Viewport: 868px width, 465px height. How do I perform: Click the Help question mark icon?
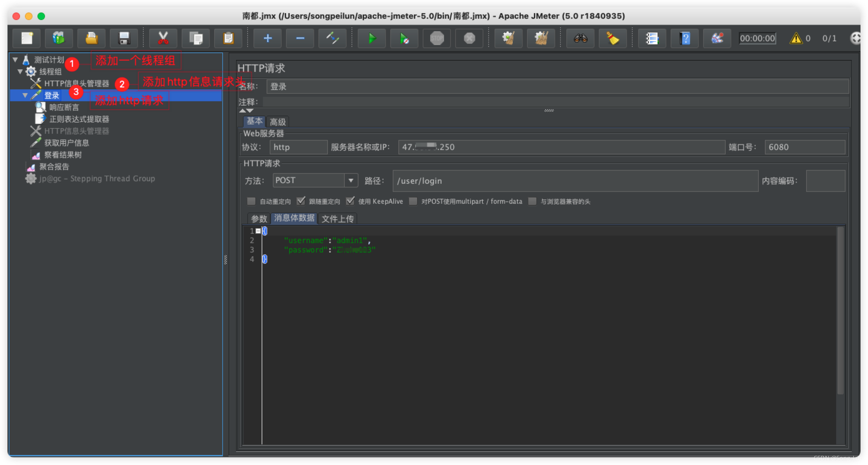tap(685, 38)
